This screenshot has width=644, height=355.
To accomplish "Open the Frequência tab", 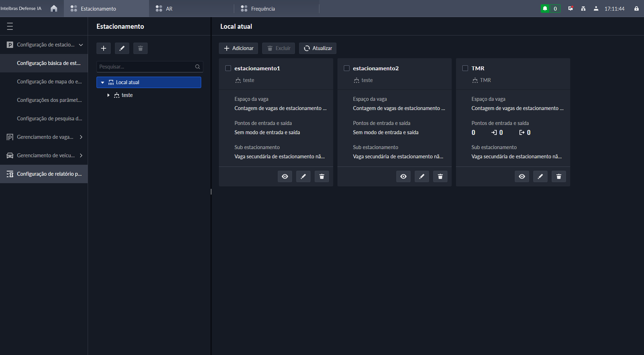I will point(263,9).
